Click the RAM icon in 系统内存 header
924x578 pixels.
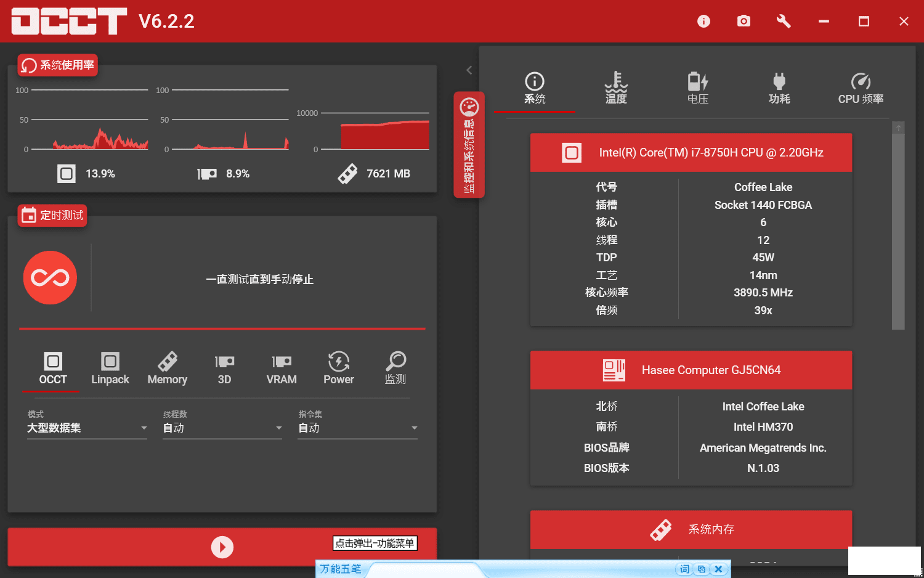661,529
